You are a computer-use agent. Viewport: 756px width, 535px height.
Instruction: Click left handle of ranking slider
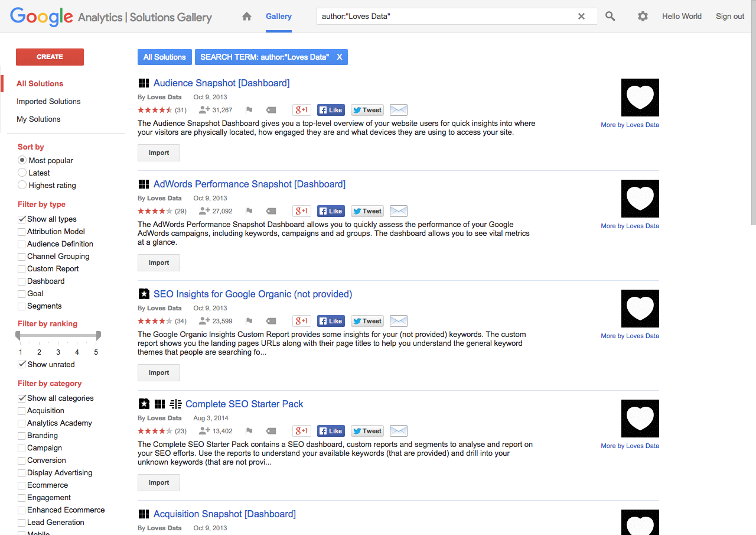pyautogui.click(x=18, y=336)
